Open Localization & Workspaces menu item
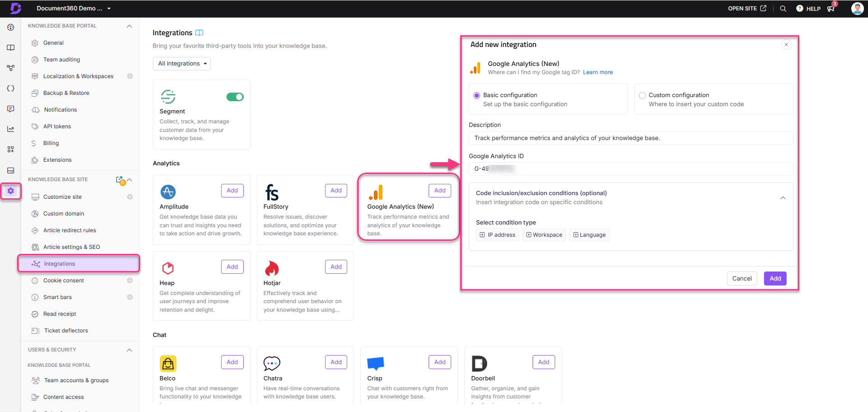Image resolution: width=868 pixels, height=412 pixels. click(x=80, y=76)
